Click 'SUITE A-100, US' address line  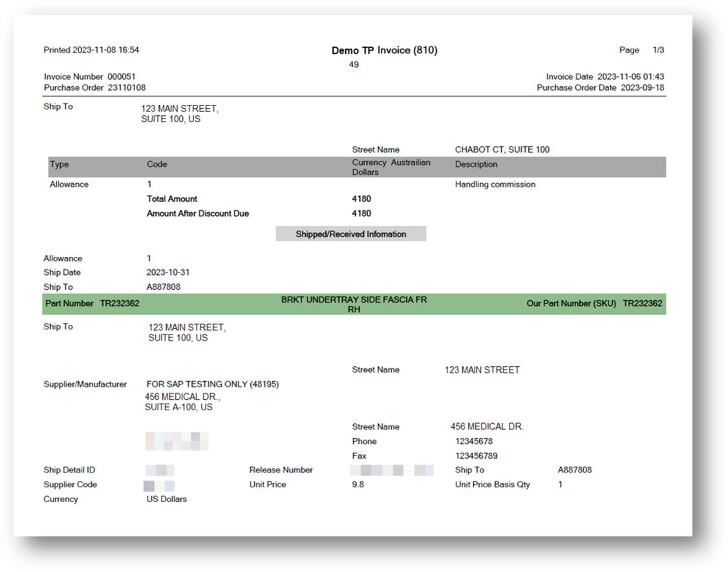(178, 407)
